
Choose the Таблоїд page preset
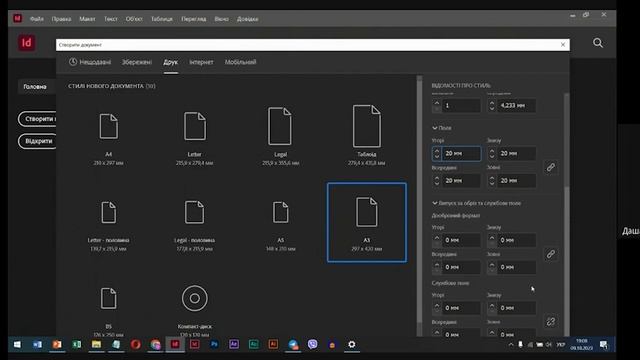pos(367,136)
